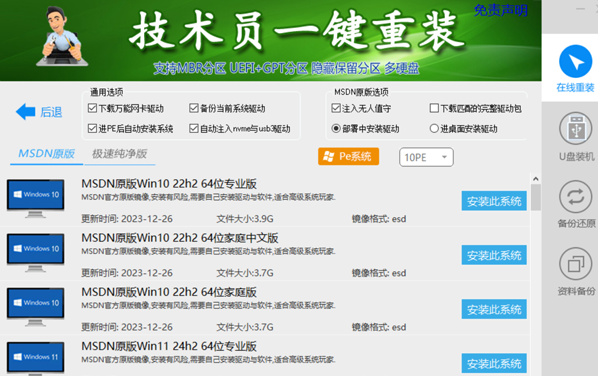The image size is (598, 376).
Task: Install Win10 22h2 64位家庭版 system
Action: pyautogui.click(x=494, y=309)
